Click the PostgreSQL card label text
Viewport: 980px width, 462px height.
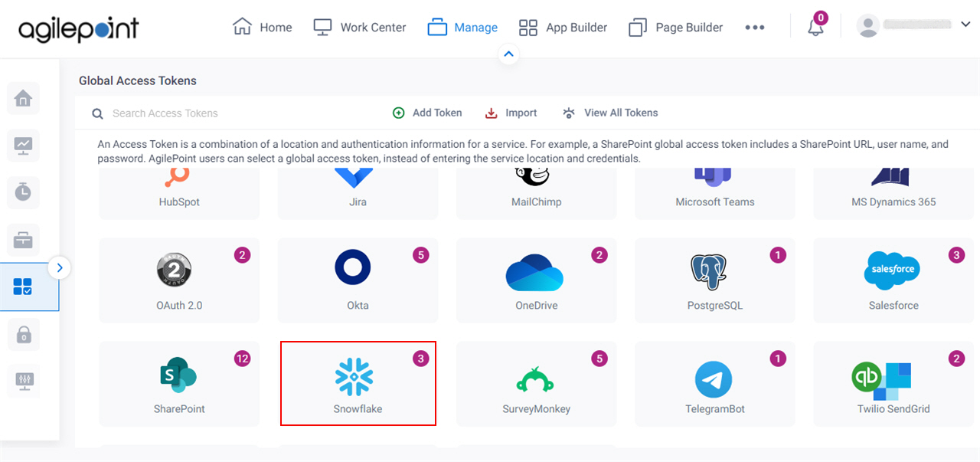pyautogui.click(x=715, y=305)
